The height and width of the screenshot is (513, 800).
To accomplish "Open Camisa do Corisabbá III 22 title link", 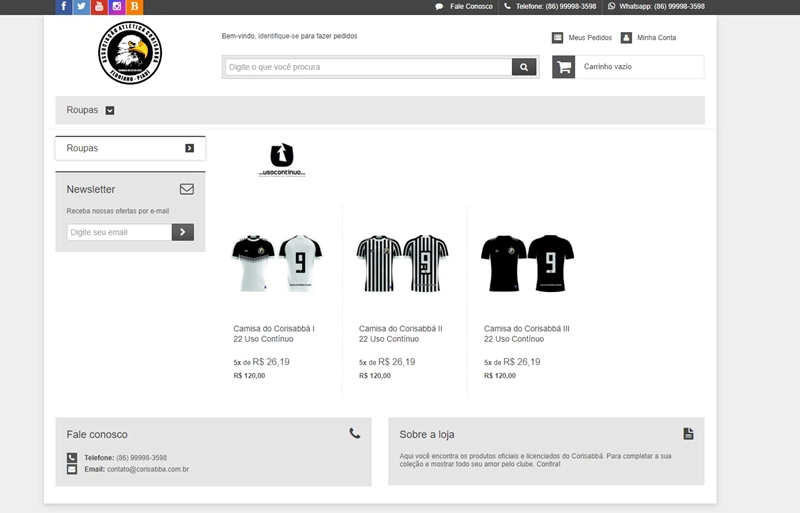I will click(x=527, y=334).
